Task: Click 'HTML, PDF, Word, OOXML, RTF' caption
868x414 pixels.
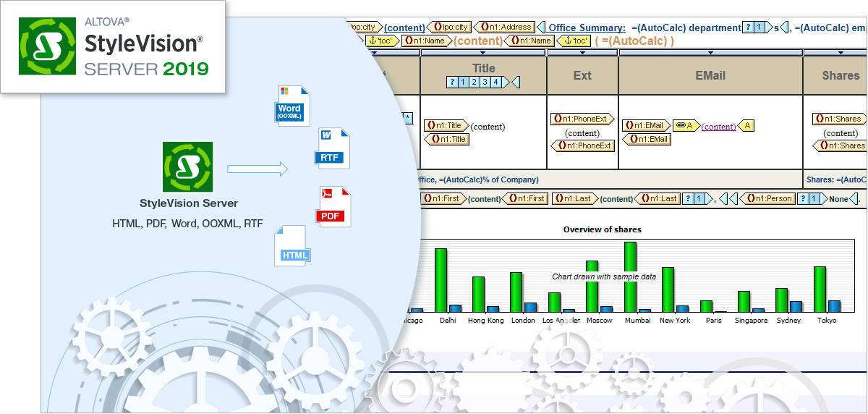Action: pyautogui.click(x=187, y=224)
